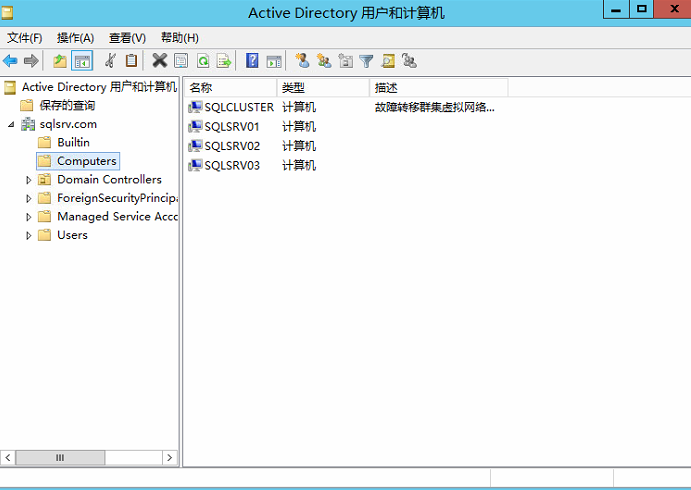Expand the Domain Controllers node
The height and width of the screenshot is (490, 691).
[x=29, y=180]
